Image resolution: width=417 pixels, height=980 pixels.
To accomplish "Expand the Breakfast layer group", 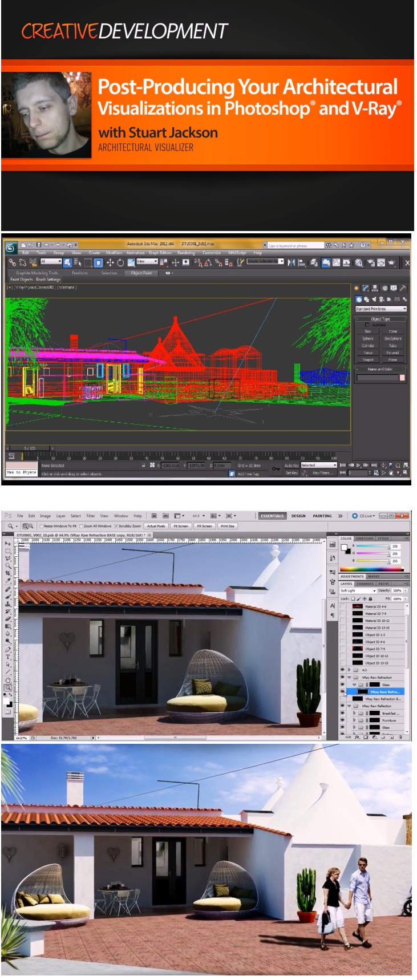I will coord(354,713).
